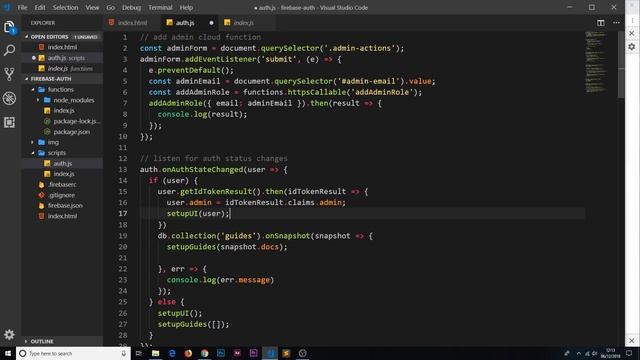Open File Explorer from the taskbar
Screen dimensions: 640x360
(x=156, y=353)
